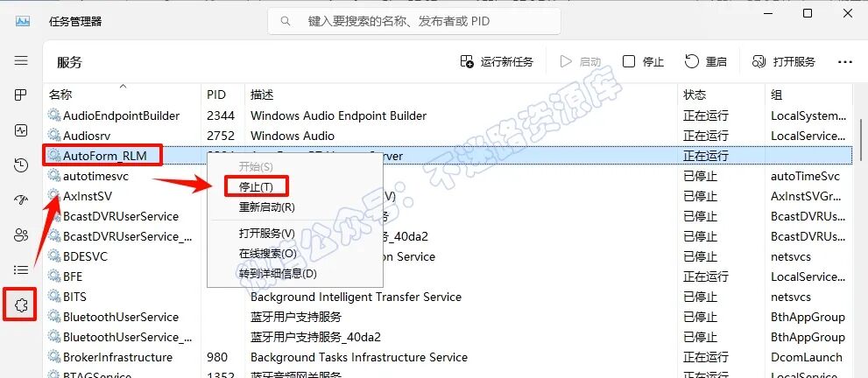
Task: Open the Performance page icon
Action: (21, 130)
